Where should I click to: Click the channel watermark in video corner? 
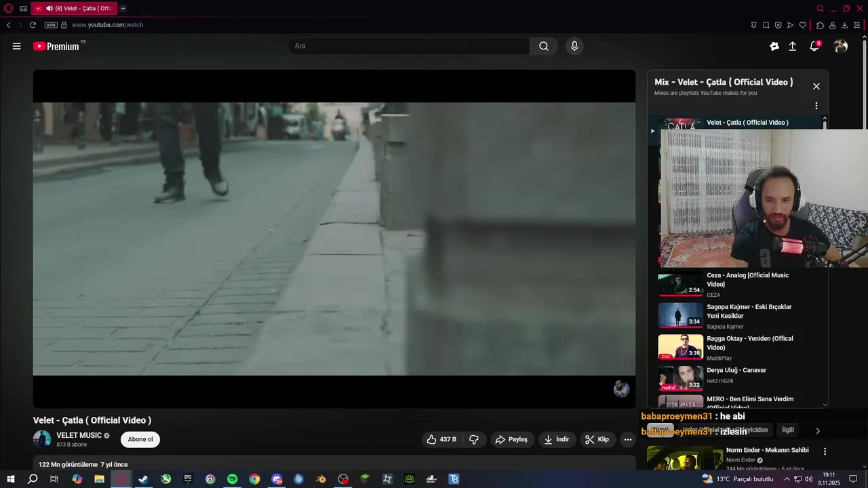point(621,389)
